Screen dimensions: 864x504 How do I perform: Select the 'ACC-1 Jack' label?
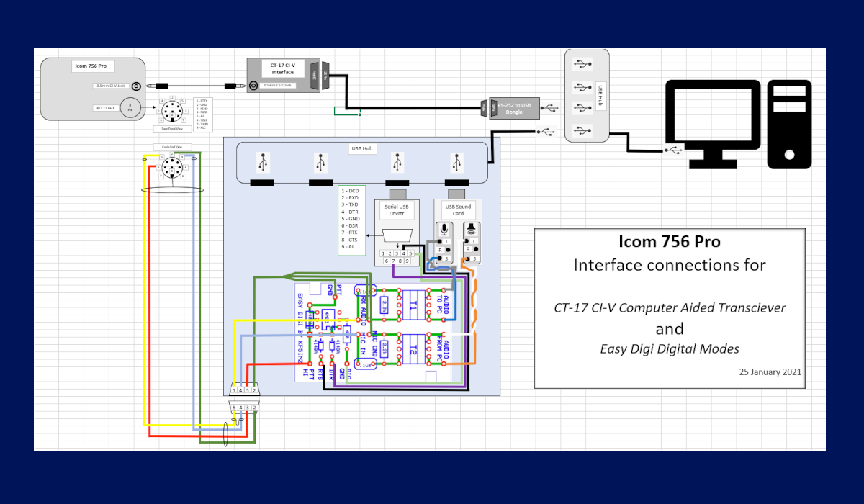(x=104, y=107)
